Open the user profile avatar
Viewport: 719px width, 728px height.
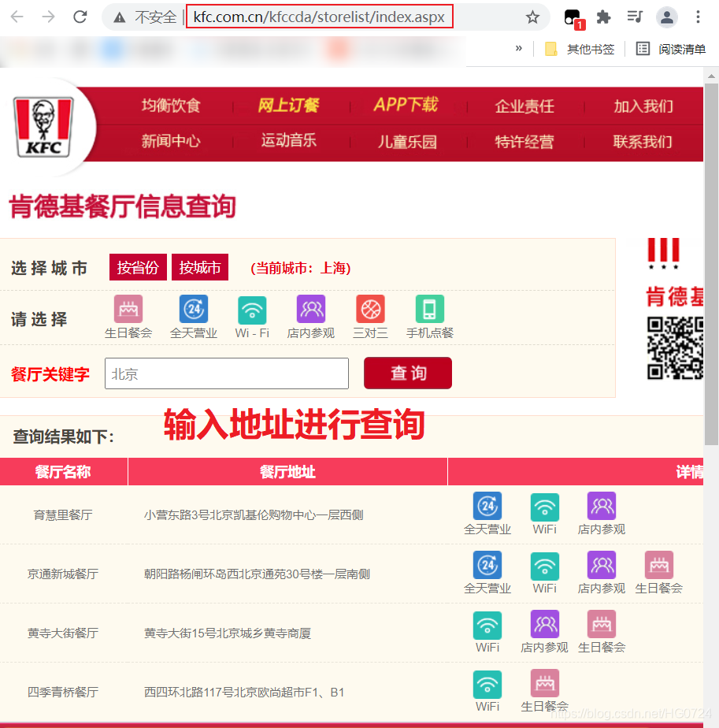pyautogui.click(x=667, y=17)
